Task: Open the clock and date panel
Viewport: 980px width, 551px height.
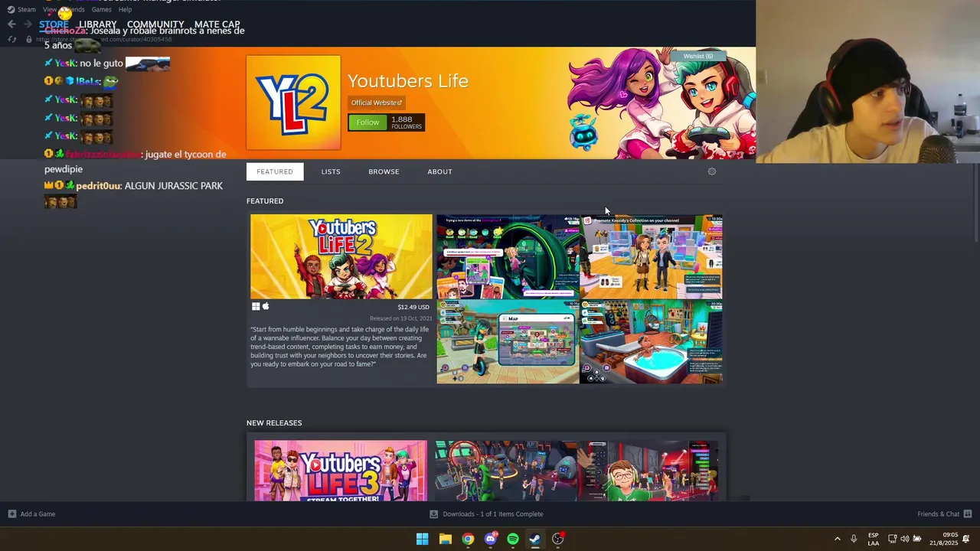Action: point(944,539)
